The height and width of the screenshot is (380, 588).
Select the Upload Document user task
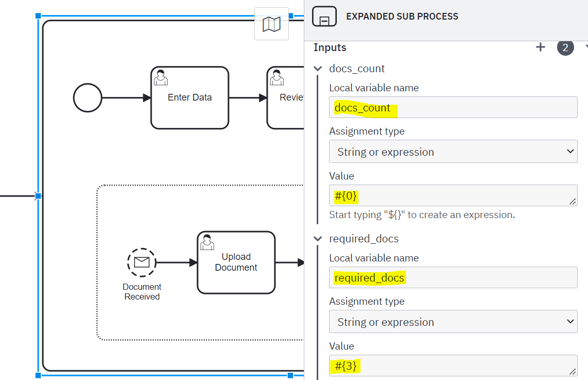tap(236, 262)
